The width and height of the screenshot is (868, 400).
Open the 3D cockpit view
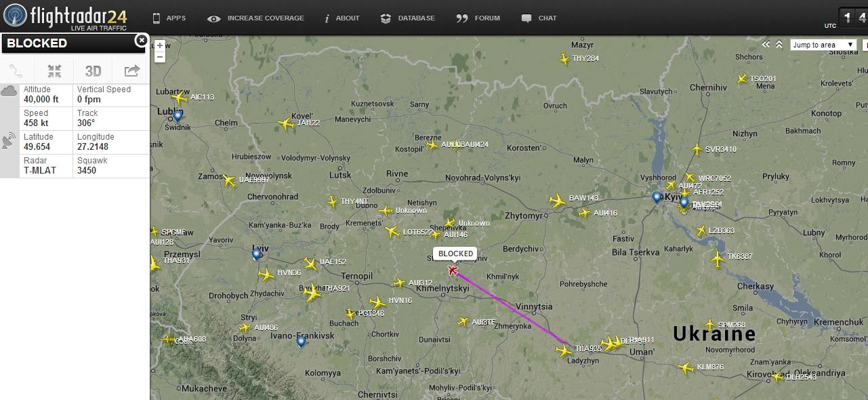coord(93,71)
